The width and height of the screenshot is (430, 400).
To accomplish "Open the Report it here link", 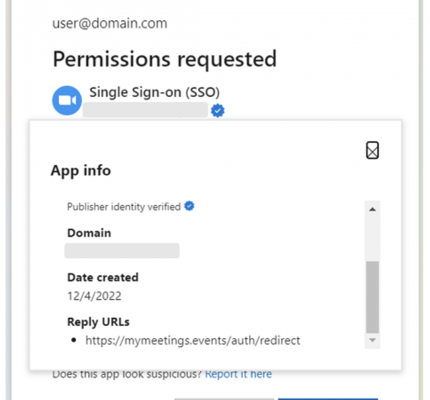I will coord(238,374).
